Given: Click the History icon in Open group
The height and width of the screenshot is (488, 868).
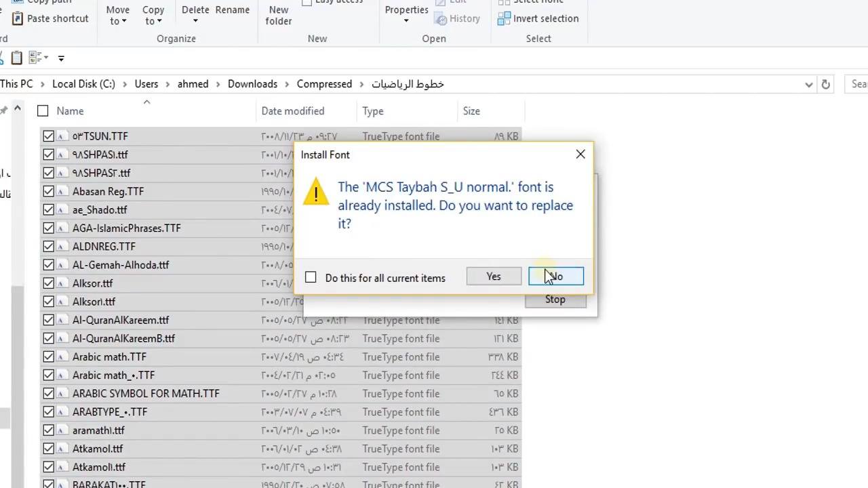Looking at the screenshot, I should (x=441, y=18).
